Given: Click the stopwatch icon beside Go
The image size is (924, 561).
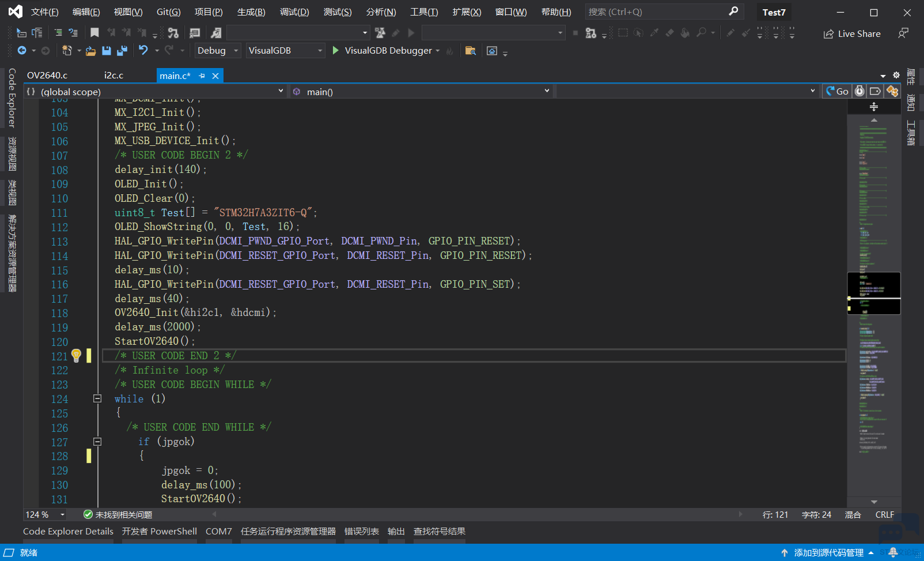Looking at the screenshot, I should (859, 91).
